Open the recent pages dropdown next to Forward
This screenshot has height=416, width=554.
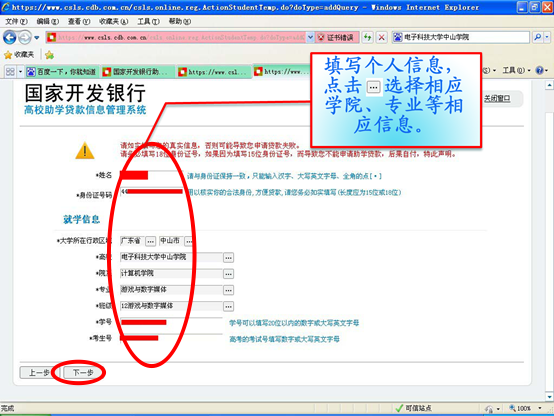pyautogui.click(x=37, y=37)
